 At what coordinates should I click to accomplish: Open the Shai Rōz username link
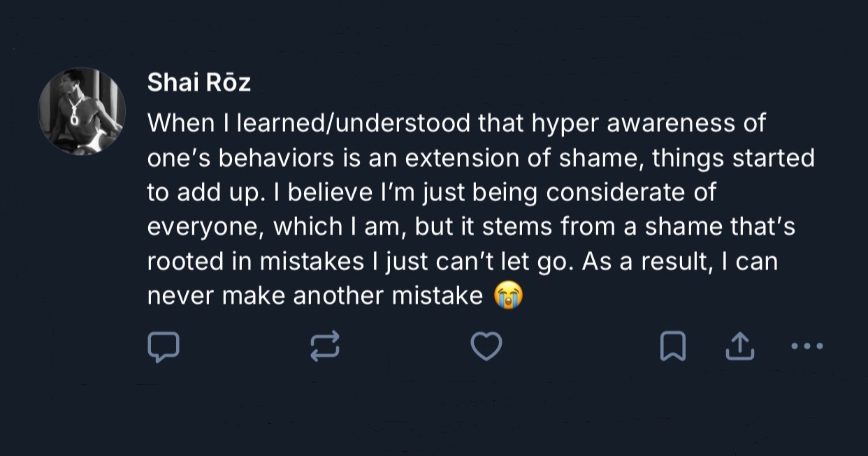198,83
